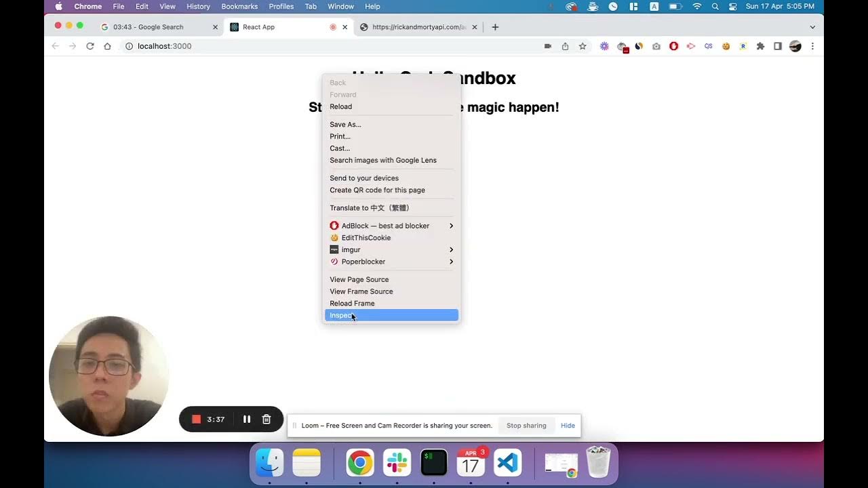Viewport: 868px width, 488px height.
Task: Choose Save As... from context menu
Action: click(391, 125)
